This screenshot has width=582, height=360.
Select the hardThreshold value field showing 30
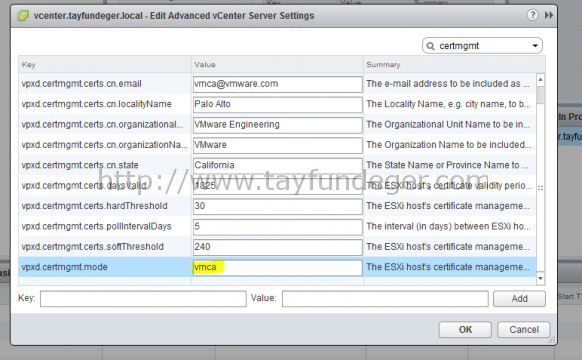pyautogui.click(x=278, y=206)
